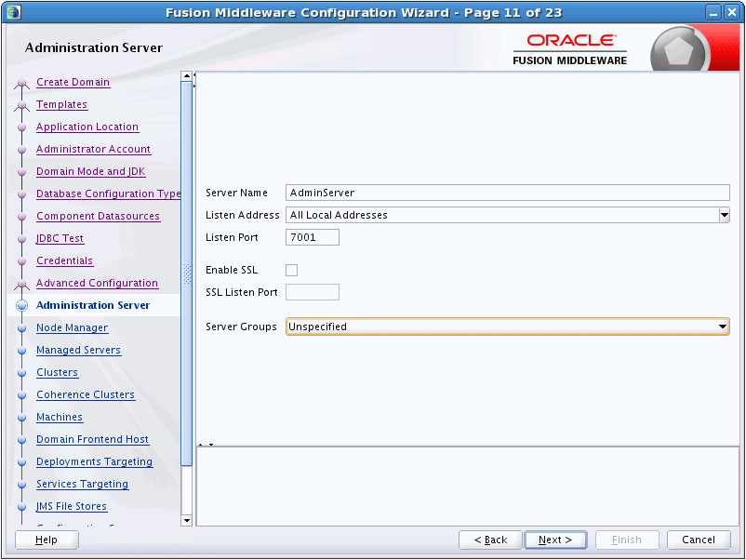
Task: Click the Application Location step bullet
Action: (21, 127)
